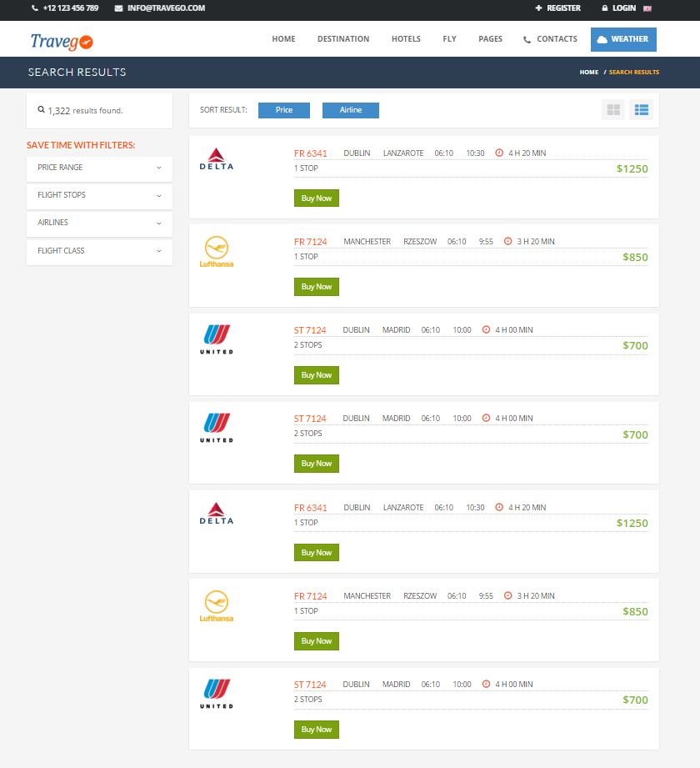
Task: Sort results by Price
Action: [284, 110]
